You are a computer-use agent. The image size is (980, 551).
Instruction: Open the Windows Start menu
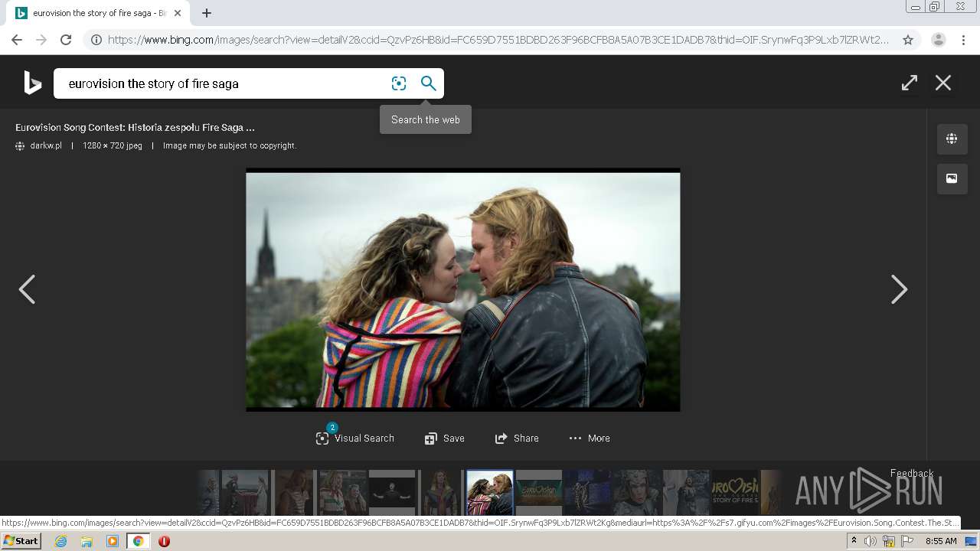[21, 541]
